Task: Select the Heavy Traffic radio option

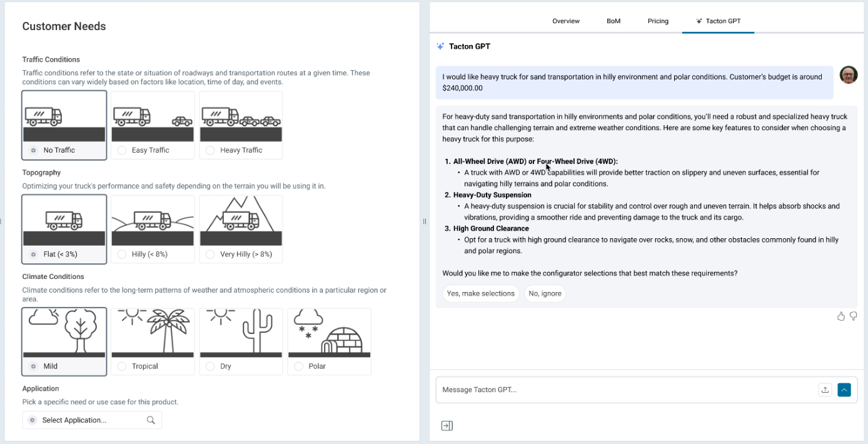Action: click(210, 150)
